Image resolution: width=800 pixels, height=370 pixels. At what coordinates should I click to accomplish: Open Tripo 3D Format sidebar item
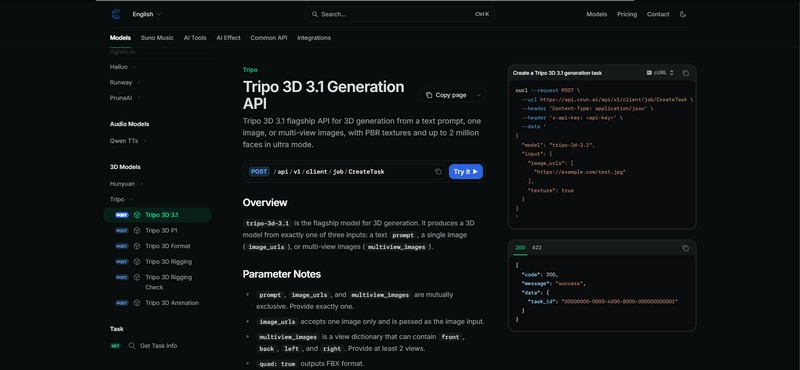pos(158,246)
